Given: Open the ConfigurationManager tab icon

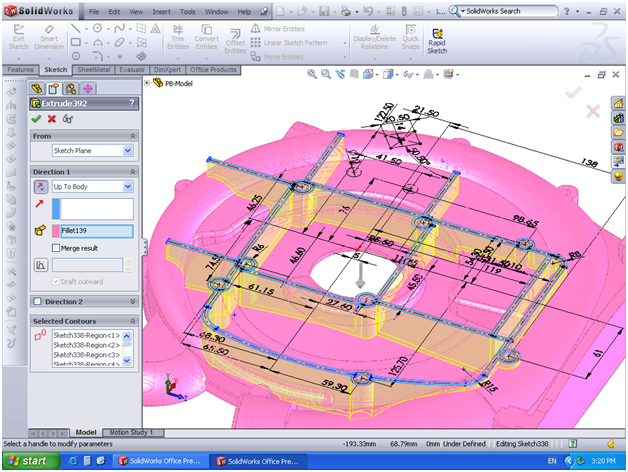Looking at the screenshot, I should (x=71, y=88).
